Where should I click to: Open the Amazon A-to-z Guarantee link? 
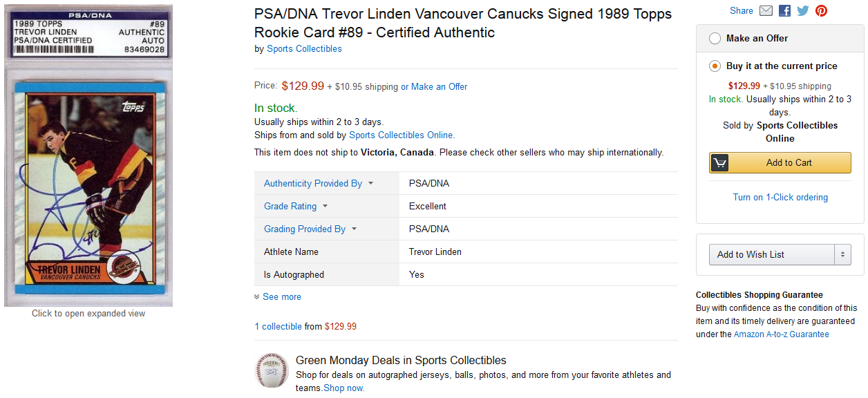[x=781, y=334]
